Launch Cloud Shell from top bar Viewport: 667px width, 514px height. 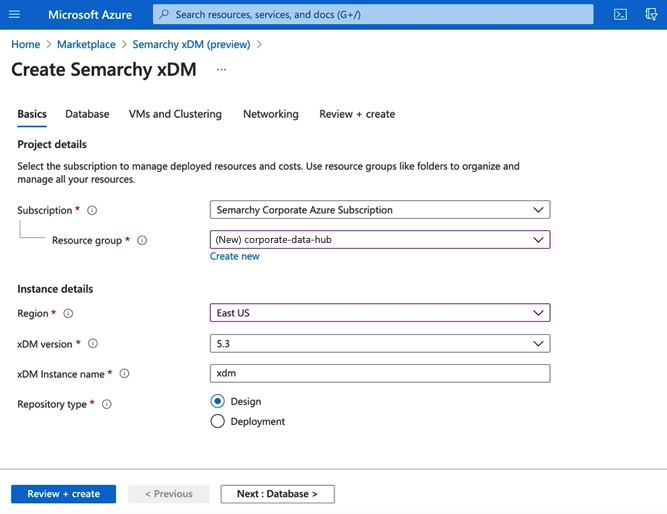point(620,14)
